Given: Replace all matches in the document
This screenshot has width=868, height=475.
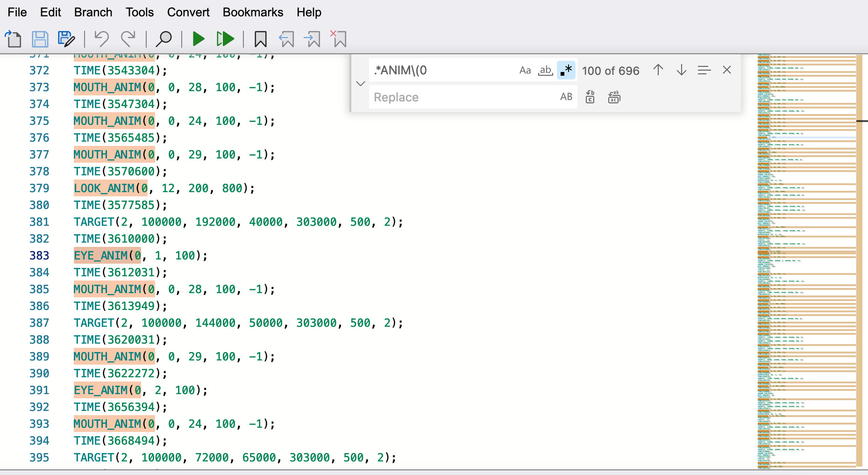Looking at the screenshot, I should coord(614,97).
